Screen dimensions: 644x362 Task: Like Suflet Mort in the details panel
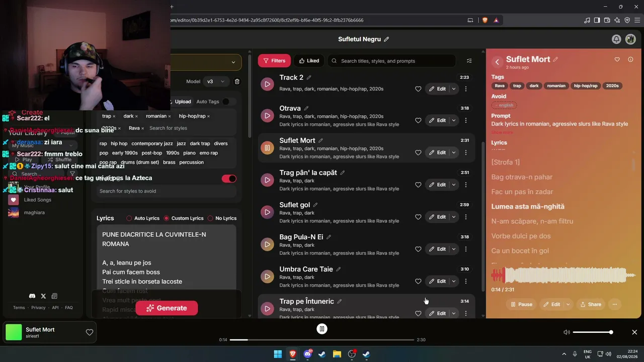point(617,59)
